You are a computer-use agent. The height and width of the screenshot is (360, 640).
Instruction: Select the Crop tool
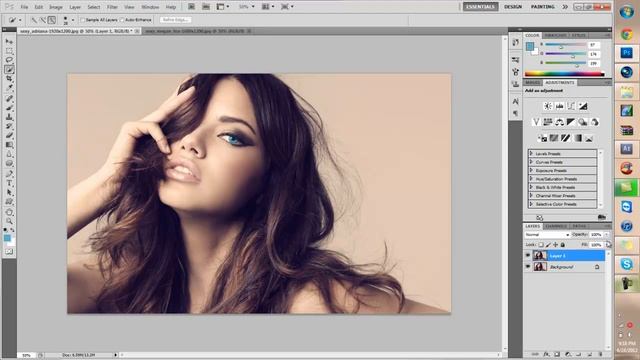click(9, 78)
